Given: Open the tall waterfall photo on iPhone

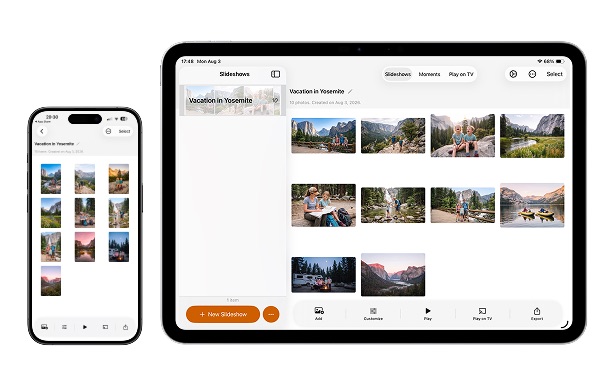Looking at the screenshot, I should (x=119, y=213).
